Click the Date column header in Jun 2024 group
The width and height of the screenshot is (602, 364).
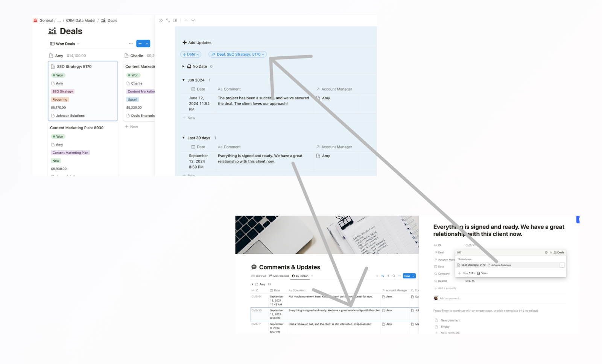[x=198, y=89]
